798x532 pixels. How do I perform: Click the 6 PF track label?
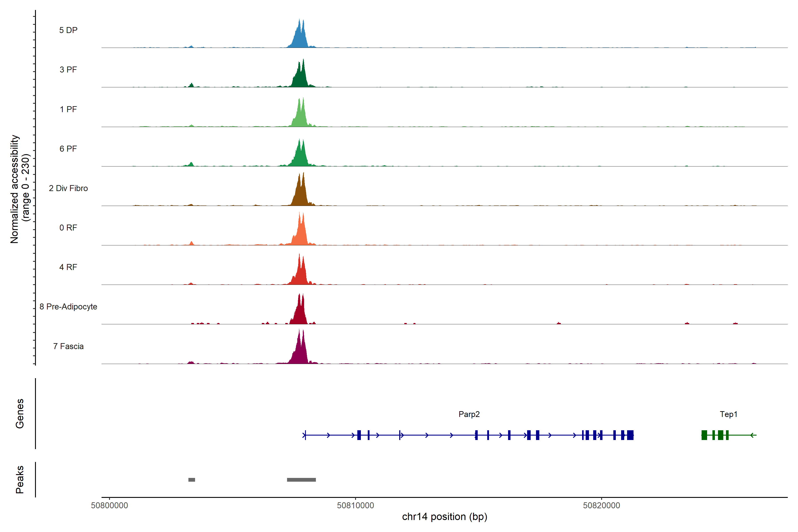[68, 149]
